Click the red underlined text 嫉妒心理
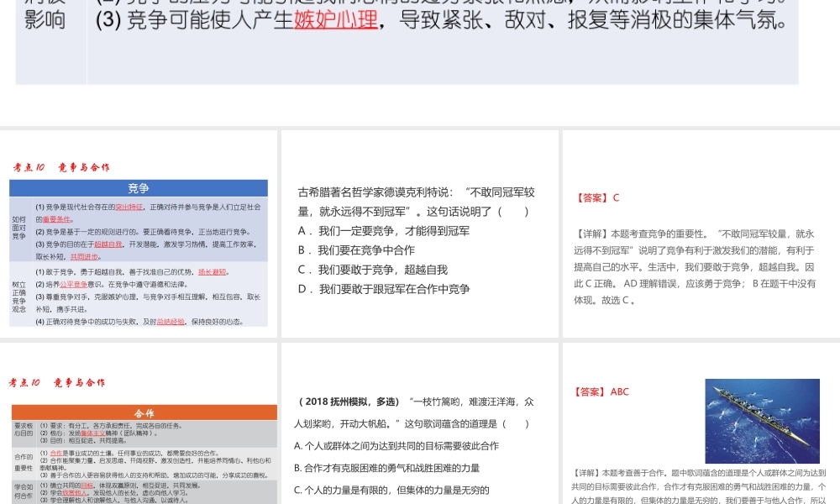Screen dimensions: 840x504 point(336,20)
